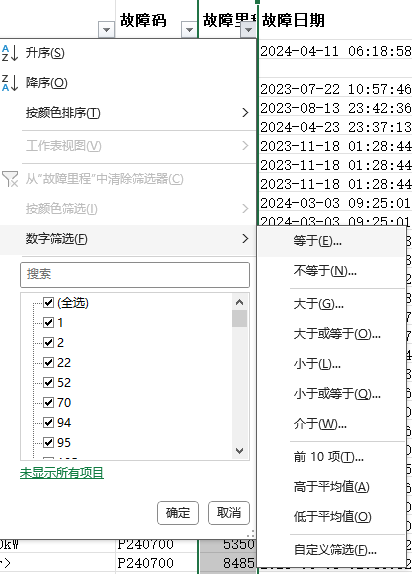Image resolution: width=412 pixels, height=574 pixels.
Task: Click the 故障日期 column header
Action: [293, 20]
